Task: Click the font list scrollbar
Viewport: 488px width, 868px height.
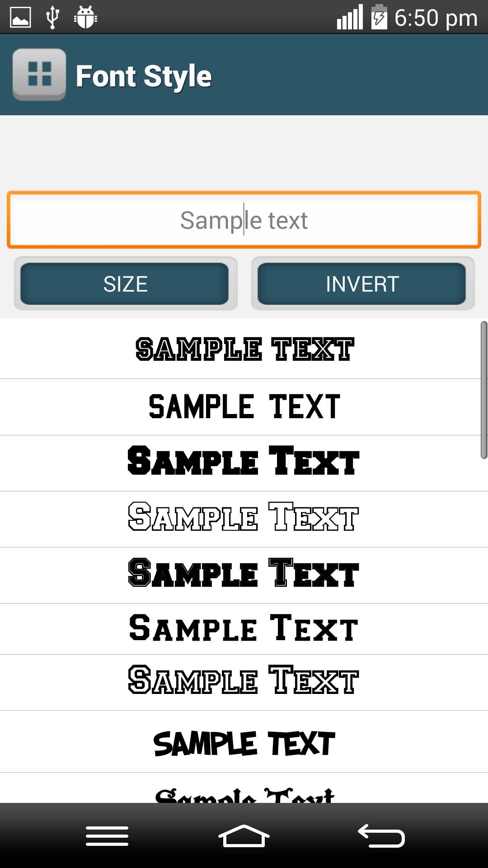Action: point(483,390)
